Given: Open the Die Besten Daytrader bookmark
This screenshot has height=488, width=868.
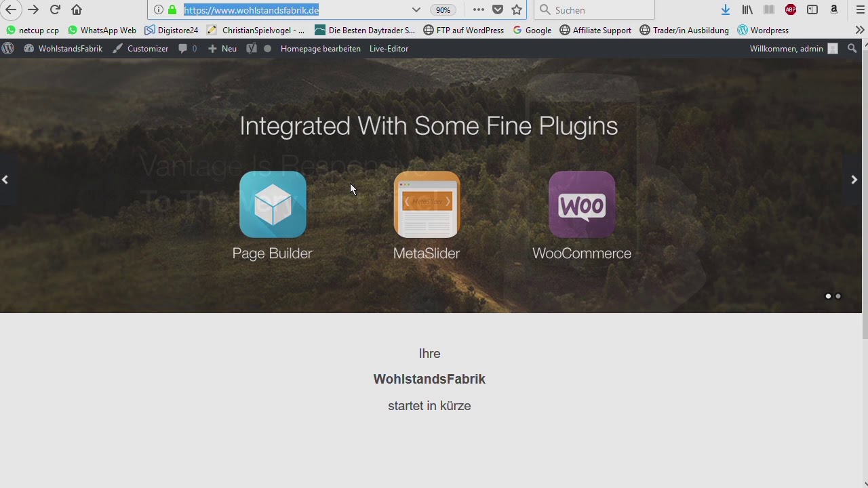Looking at the screenshot, I should click(365, 30).
